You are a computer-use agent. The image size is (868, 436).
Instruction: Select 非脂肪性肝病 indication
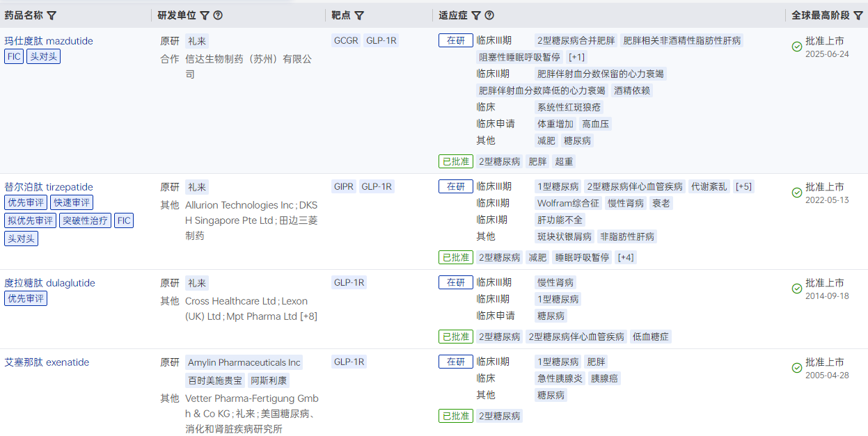pyautogui.click(x=627, y=236)
